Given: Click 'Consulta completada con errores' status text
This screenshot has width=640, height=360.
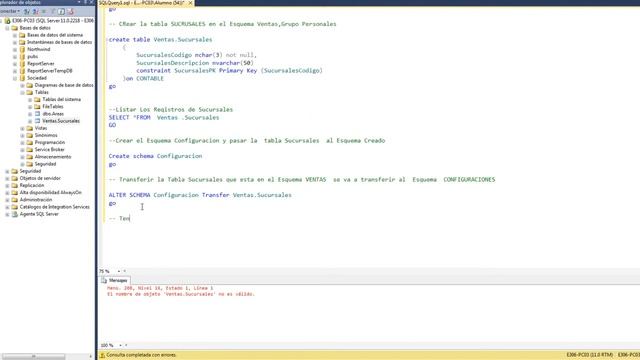Looking at the screenshot, I should (141, 355).
